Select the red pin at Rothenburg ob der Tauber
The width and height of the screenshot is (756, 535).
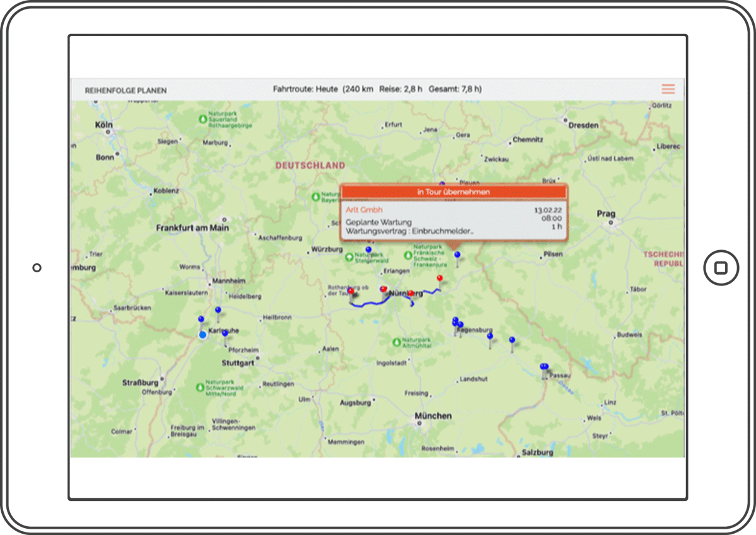coord(351,292)
